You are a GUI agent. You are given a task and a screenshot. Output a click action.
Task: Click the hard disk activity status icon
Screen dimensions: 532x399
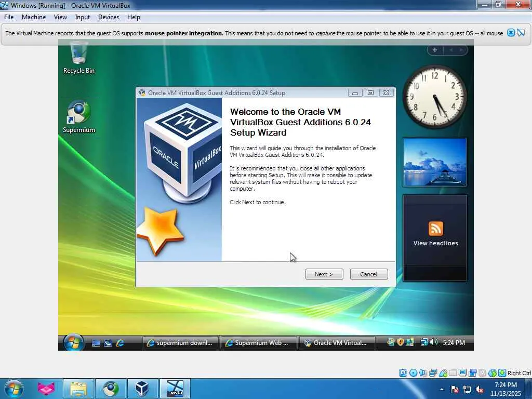pos(403,373)
